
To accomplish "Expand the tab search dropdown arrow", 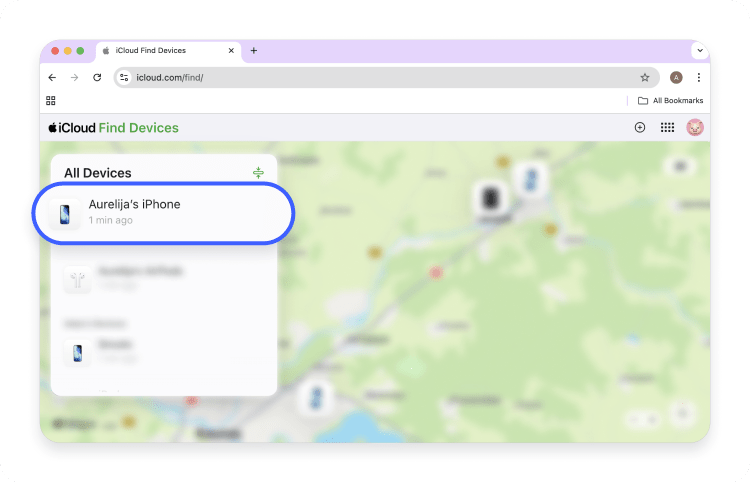I will (699, 50).
